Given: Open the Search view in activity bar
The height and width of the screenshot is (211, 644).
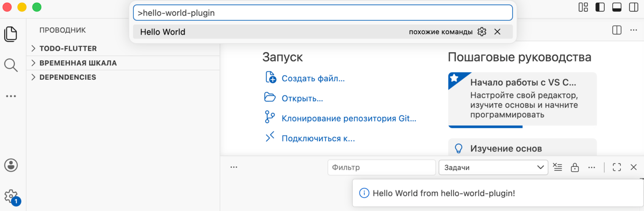Looking at the screenshot, I should tap(11, 65).
